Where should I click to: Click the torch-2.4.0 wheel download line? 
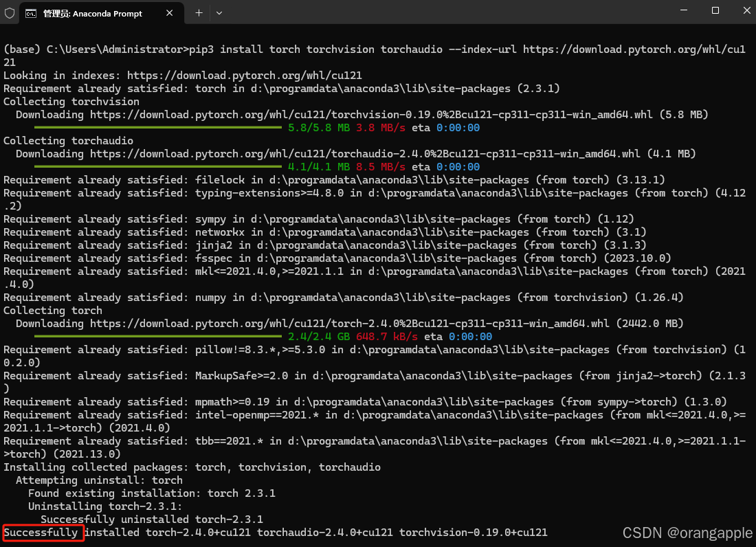[350, 324]
